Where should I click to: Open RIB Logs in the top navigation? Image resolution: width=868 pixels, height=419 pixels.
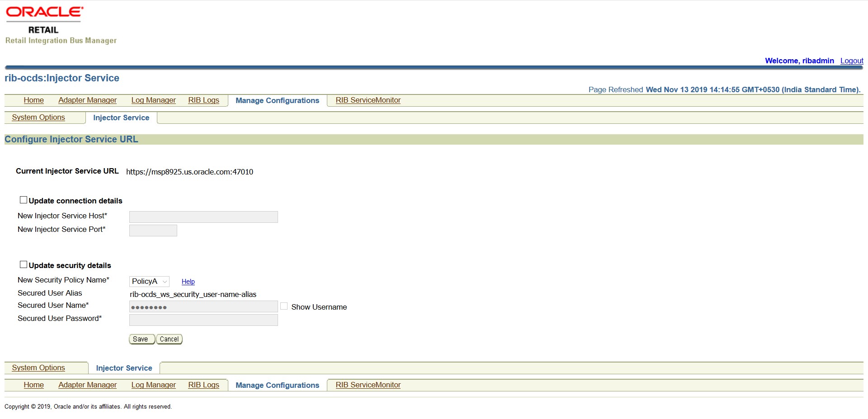click(x=203, y=100)
